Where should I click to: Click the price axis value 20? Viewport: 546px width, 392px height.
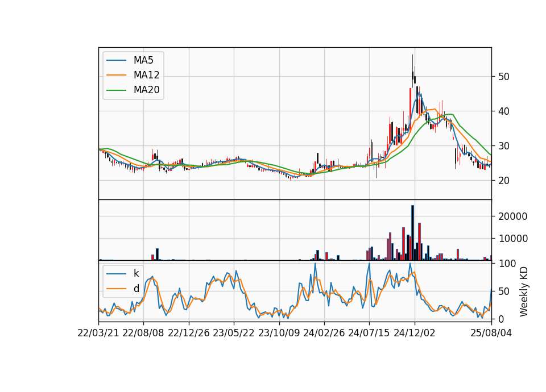504,181
